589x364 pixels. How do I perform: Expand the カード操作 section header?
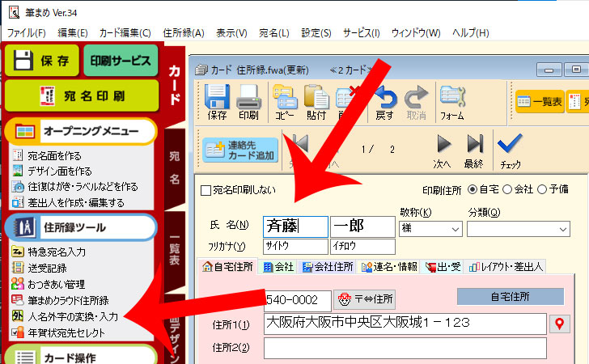pyautogui.click(x=81, y=355)
